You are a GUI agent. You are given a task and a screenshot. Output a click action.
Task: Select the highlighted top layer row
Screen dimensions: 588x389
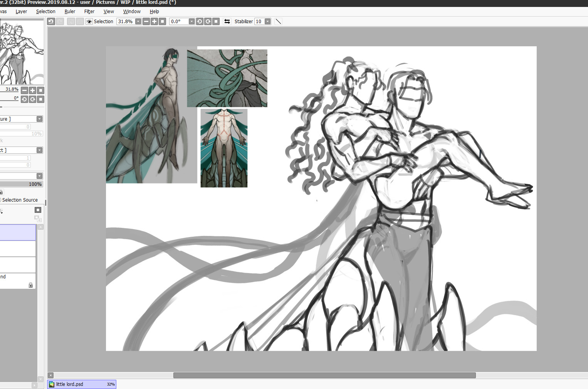click(x=18, y=232)
